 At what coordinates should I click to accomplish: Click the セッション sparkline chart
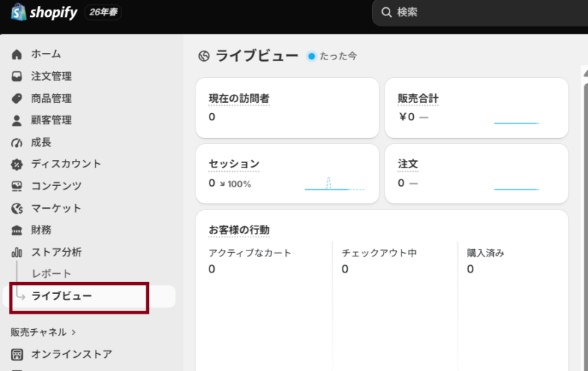pyautogui.click(x=334, y=184)
